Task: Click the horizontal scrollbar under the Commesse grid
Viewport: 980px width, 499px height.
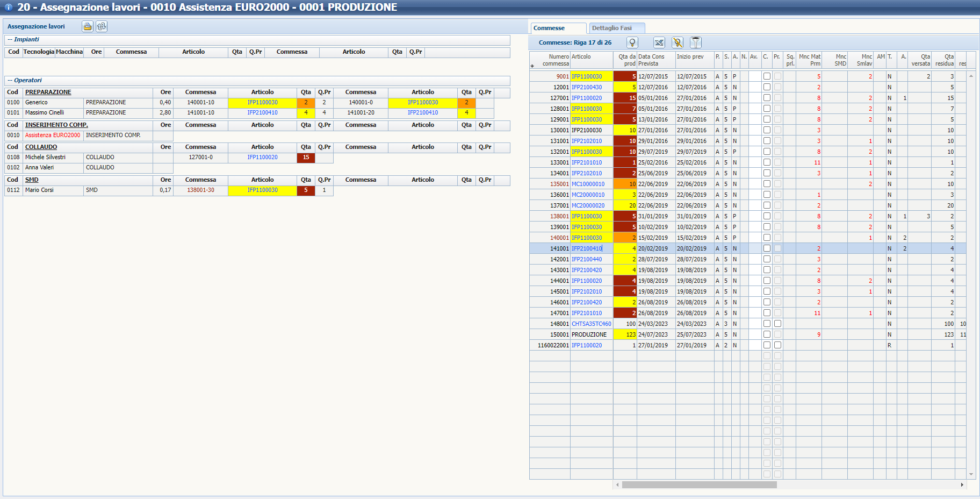Action: [698, 484]
